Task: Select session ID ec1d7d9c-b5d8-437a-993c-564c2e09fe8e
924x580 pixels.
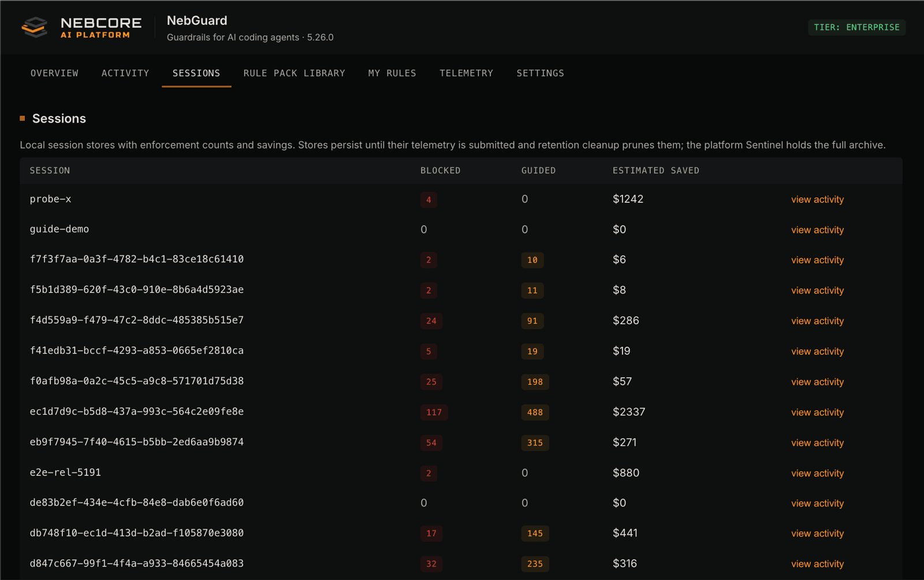Action: pyautogui.click(x=137, y=411)
